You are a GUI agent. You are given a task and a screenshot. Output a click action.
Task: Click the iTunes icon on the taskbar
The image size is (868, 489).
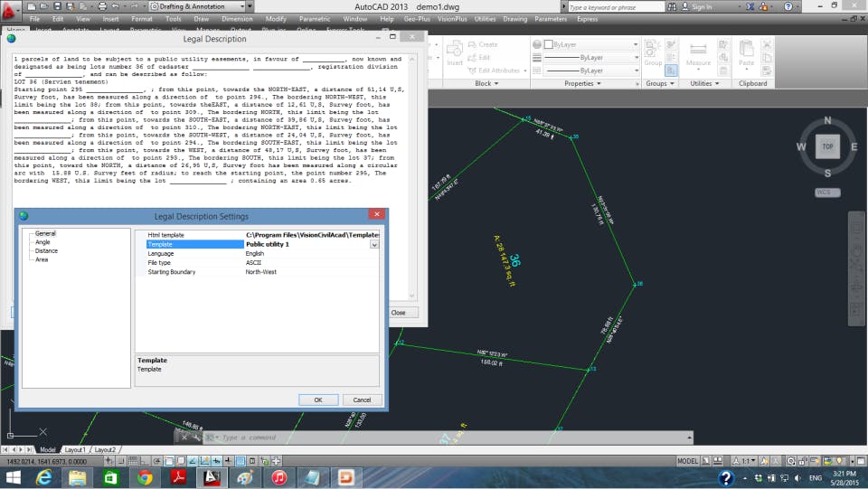pos(278,477)
